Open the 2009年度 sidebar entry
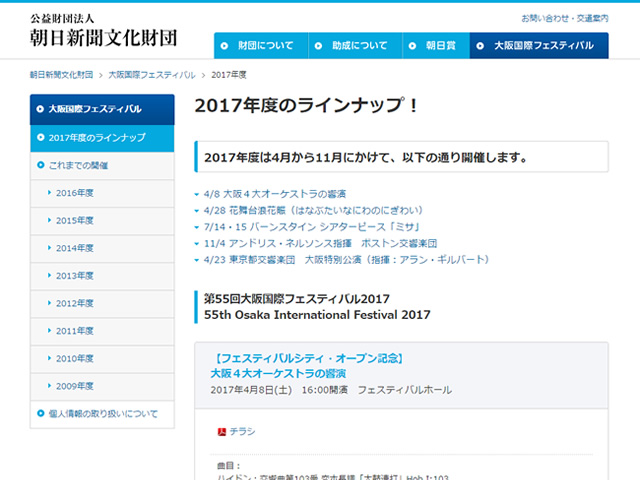Screen dimensions: 640x480 [102, 386]
